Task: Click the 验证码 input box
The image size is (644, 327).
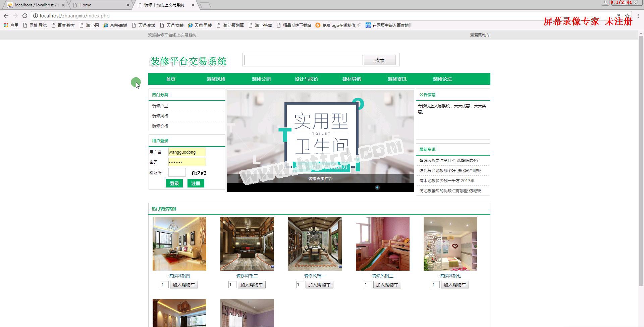Action: tap(177, 172)
